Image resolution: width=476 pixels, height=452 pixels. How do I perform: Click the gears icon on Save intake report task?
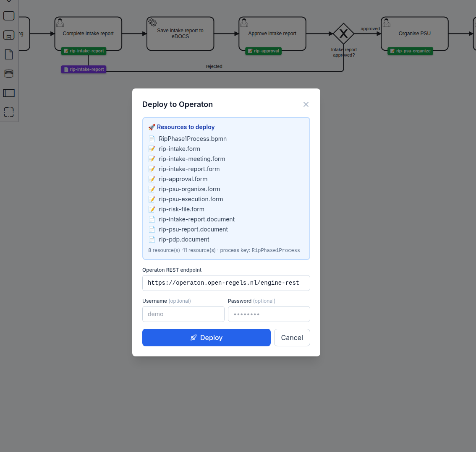(152, 22)
